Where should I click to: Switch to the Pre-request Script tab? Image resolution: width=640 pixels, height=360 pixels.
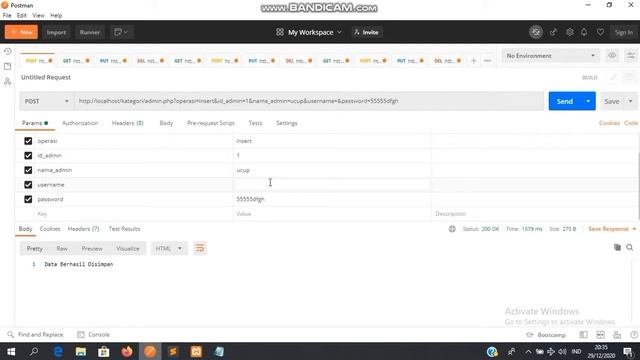(x=211, y=123)
